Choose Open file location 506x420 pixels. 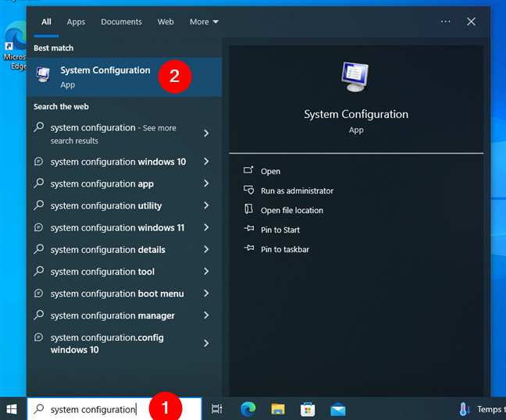[x=292, y=210]
